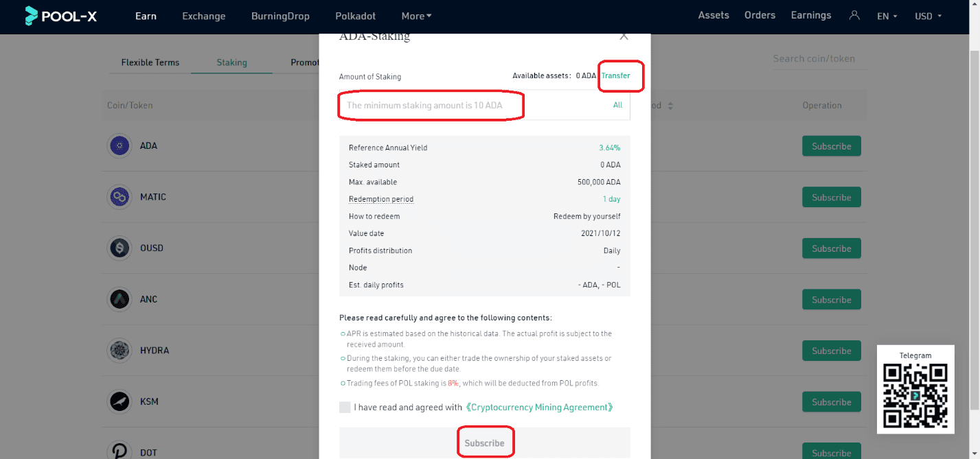Click the POOL-X logo
The width and height of the screenshot is (980, 459).
click(60, 15)
